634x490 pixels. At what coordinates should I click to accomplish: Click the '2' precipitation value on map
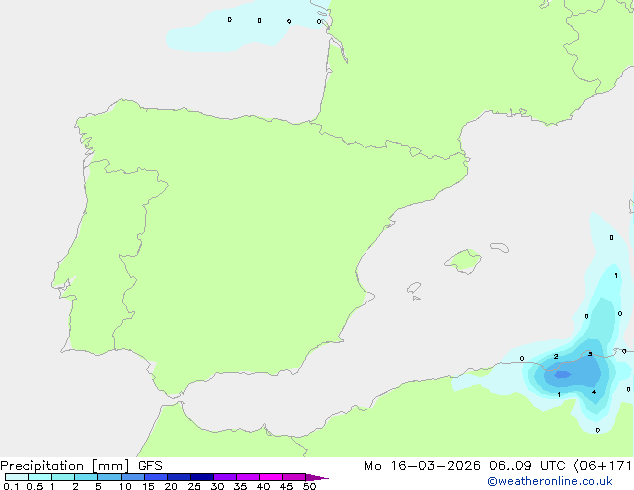click(x=556, y=357)
